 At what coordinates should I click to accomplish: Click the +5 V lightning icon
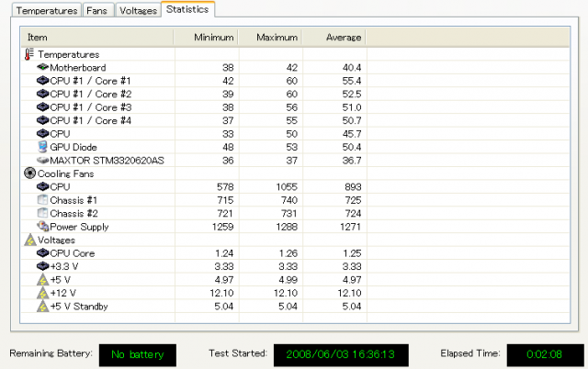(43, 280)
